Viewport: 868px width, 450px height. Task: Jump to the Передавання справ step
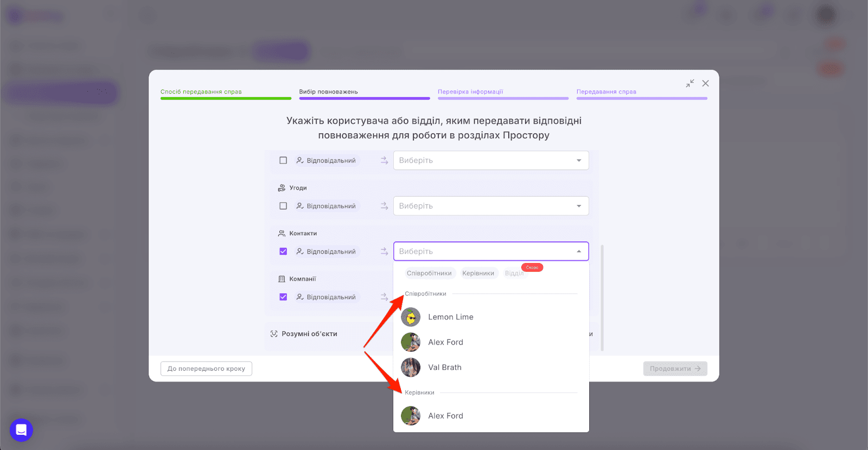pyautogui.click(x=642, y=93)
